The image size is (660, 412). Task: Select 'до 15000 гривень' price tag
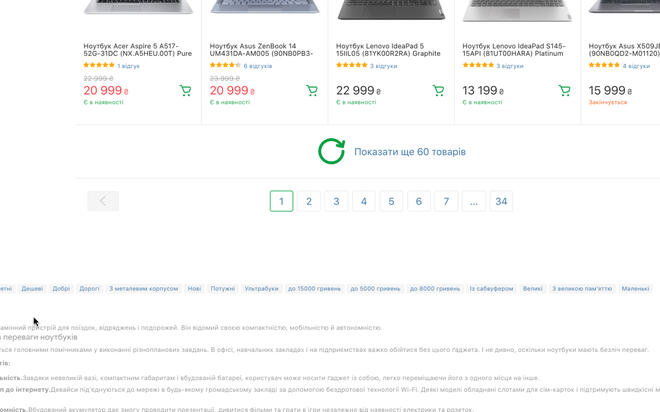pos(314,288)
